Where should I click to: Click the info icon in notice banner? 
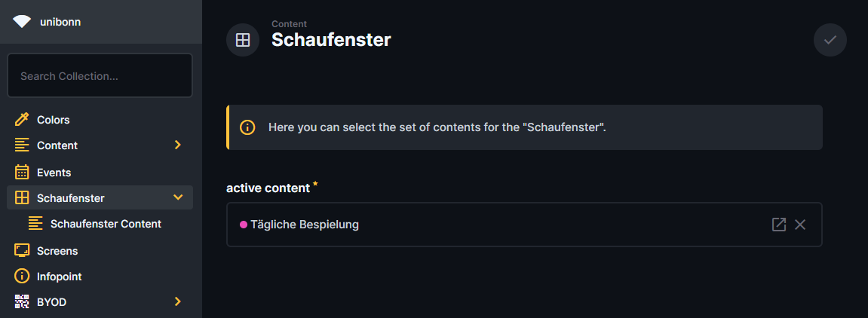247,127
